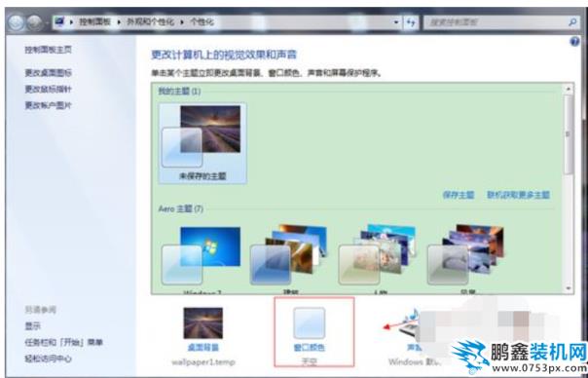This screenshot has width=588, height=378.
Task: Select the Windows 7 Aero theme thumbnail
Action: click(x=202, y=256)
